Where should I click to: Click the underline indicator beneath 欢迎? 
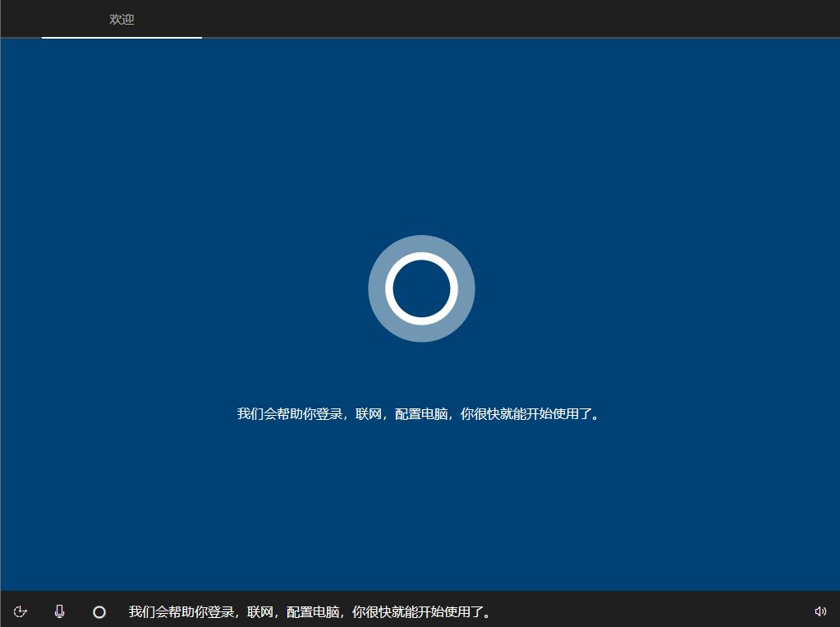(122, 37)
